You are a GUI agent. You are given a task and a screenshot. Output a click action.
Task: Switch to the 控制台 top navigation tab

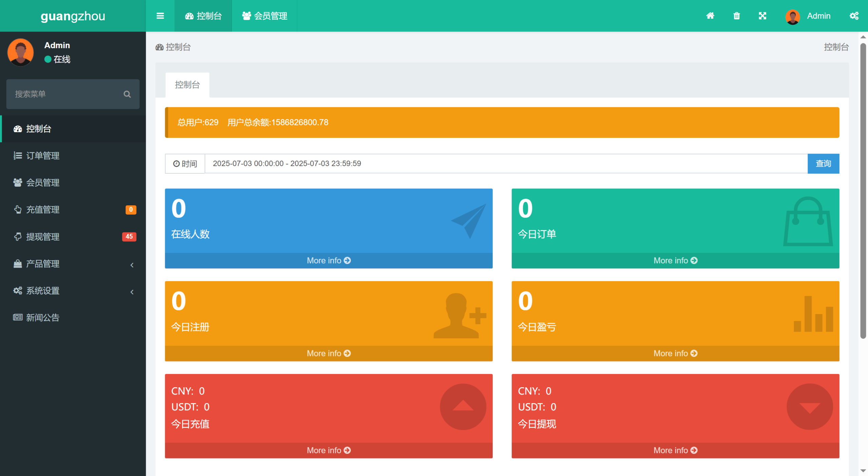tap(203, 16)
